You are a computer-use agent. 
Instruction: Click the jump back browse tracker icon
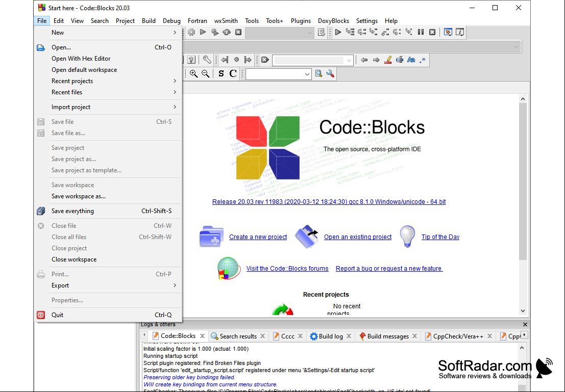(225, 60)
